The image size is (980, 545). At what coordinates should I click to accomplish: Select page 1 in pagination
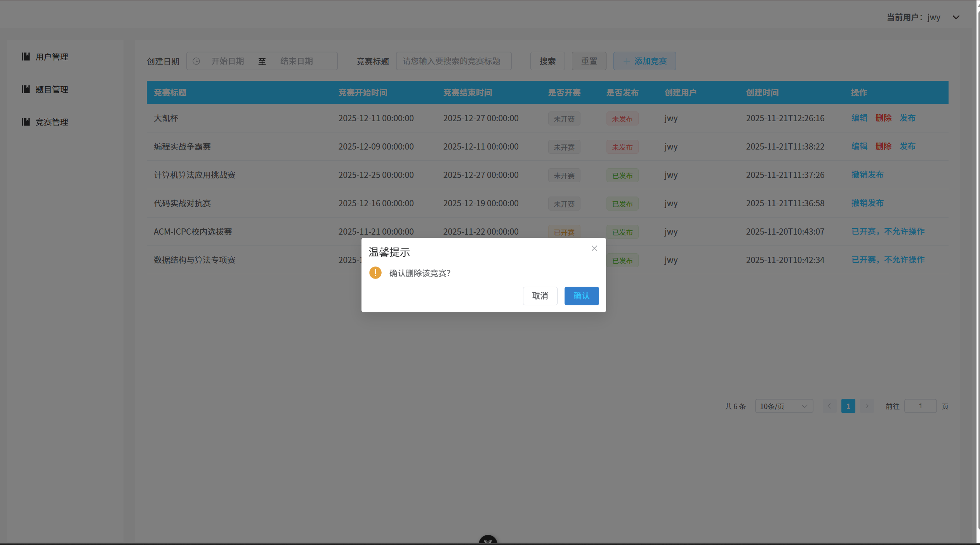click(x=848, y=406)
